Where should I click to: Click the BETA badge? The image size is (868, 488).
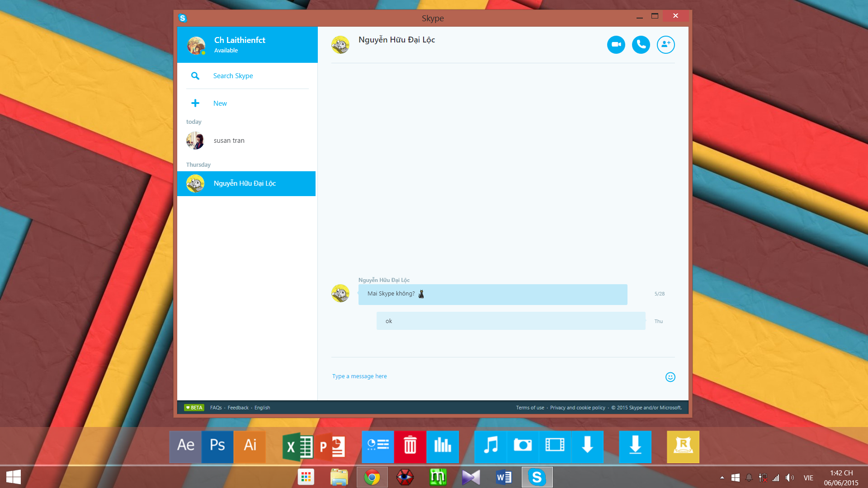tap(194, 408)
